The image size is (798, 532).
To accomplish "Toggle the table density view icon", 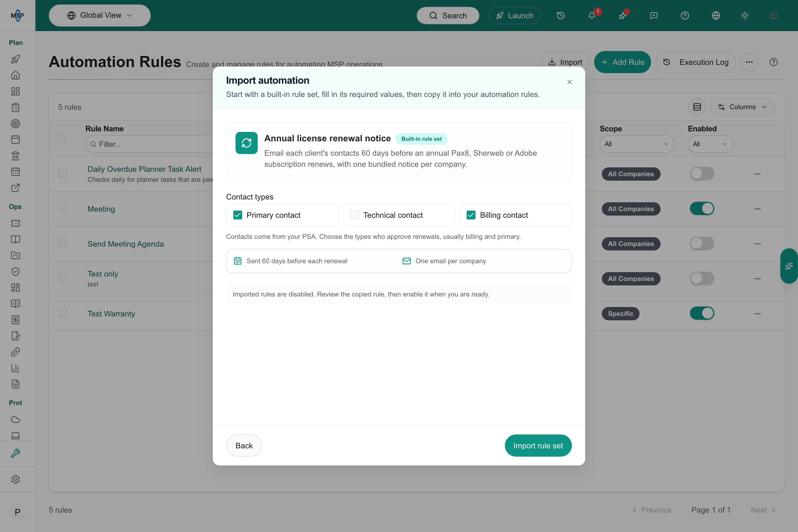I will 697,107.
